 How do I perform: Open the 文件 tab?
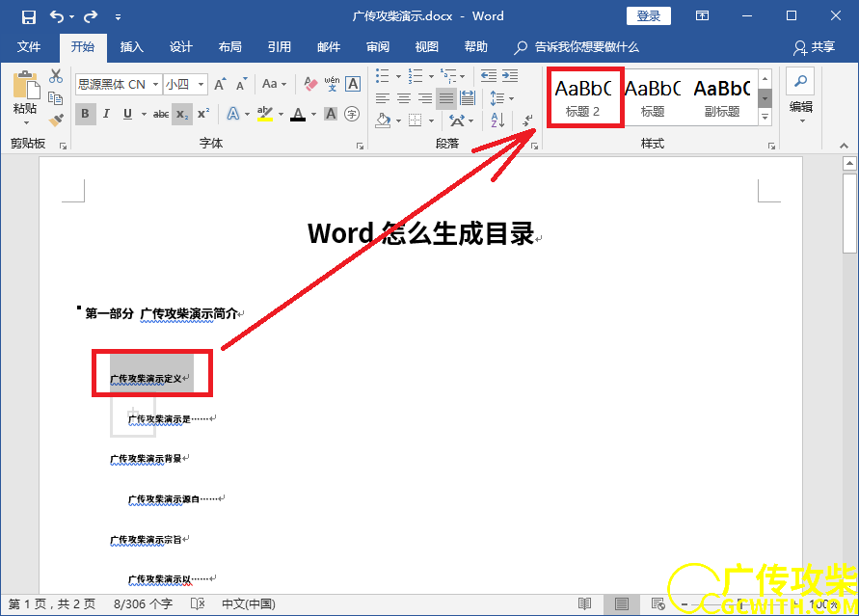pos(29,47)
